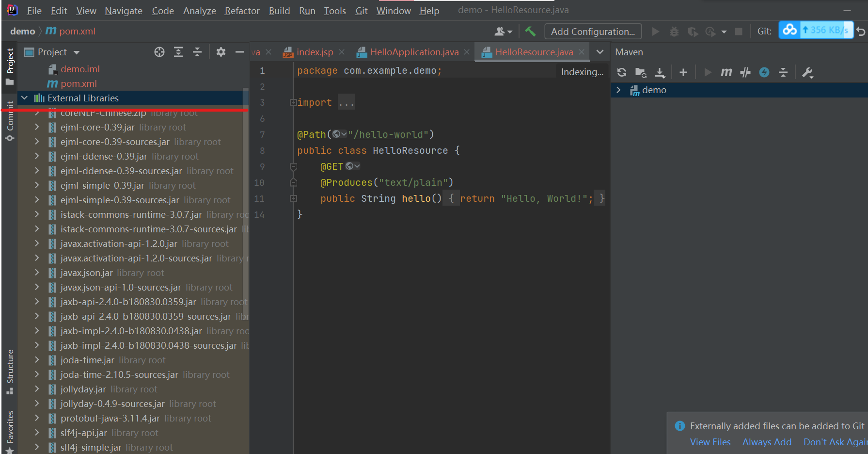Click the Build project hammer icon
The height and width of the screenshot is (454, 868).
coord(530,32)
